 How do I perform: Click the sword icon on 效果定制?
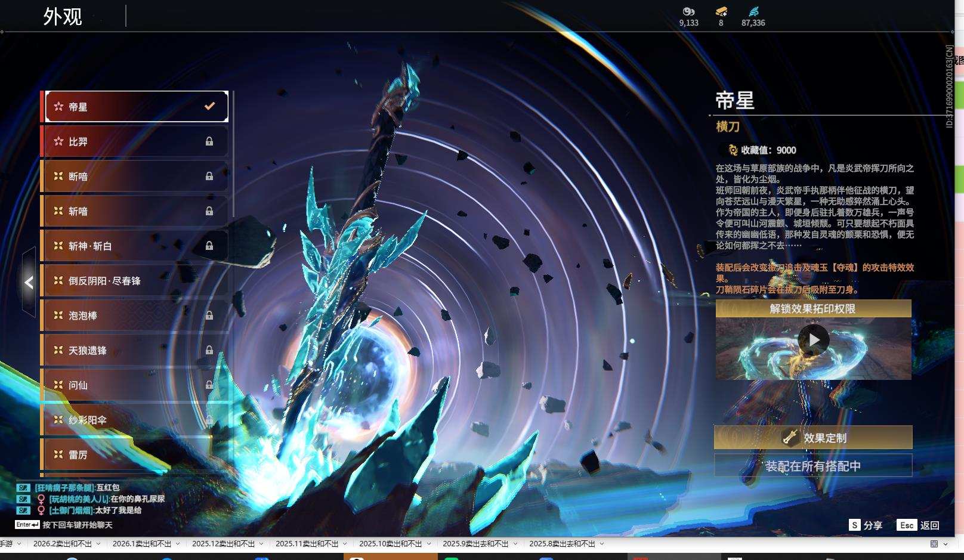pos(790,437)
